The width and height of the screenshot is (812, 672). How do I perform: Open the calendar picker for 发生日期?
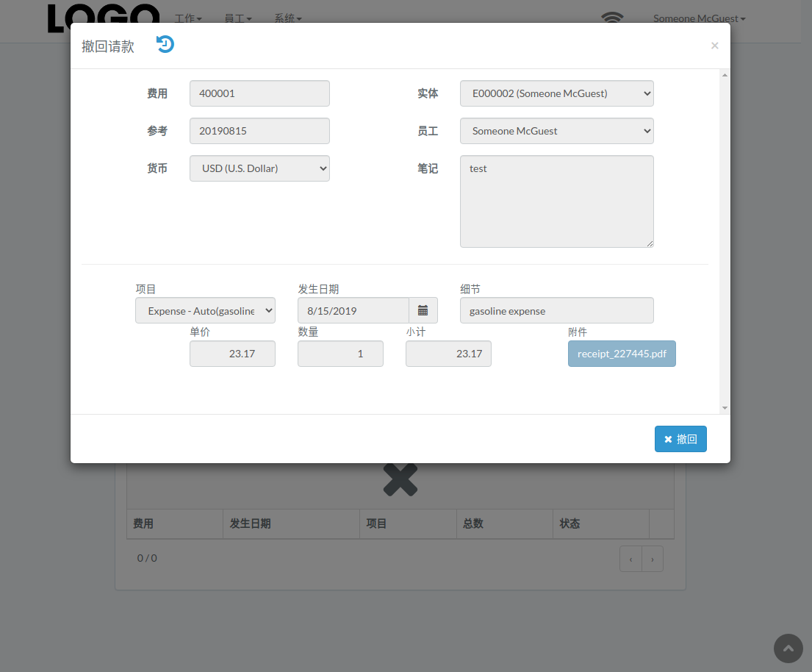click(x=423, y=310)
